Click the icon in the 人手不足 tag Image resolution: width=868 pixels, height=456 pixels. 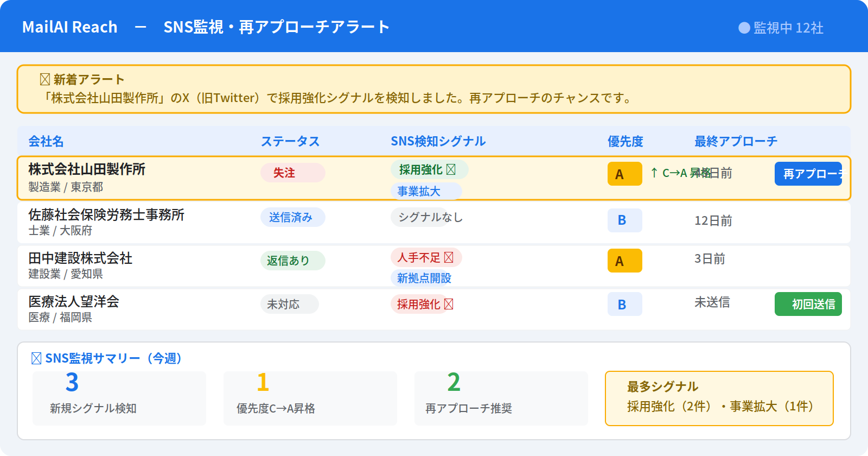pyautogui.click(x=449, y=257)
